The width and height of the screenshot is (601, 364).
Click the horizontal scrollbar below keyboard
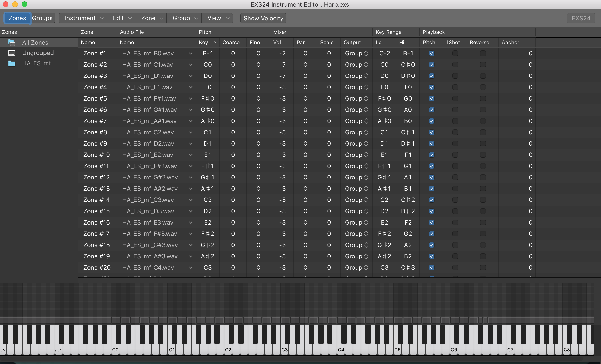click(293, 359)
